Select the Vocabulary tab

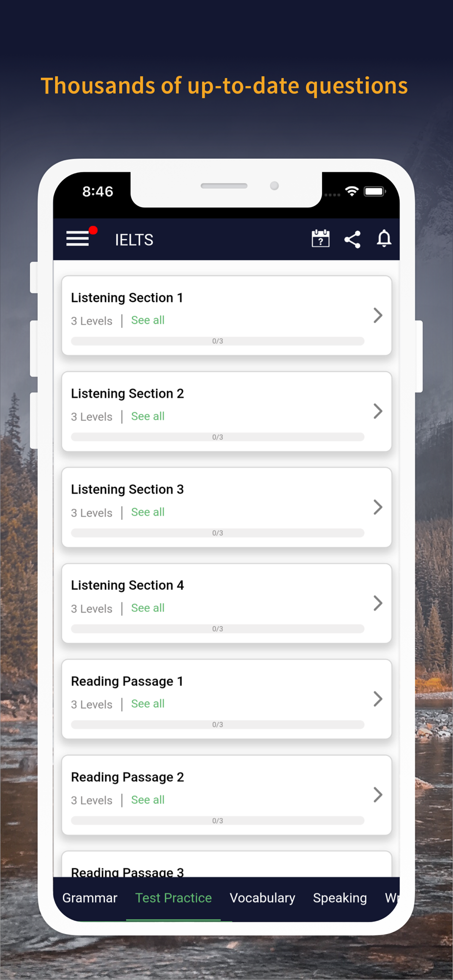pyautogui.click(x=262, y=898)
